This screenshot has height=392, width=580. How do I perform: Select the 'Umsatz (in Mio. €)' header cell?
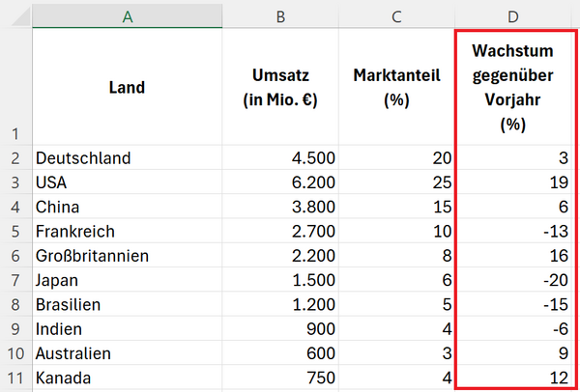point(279,88)
